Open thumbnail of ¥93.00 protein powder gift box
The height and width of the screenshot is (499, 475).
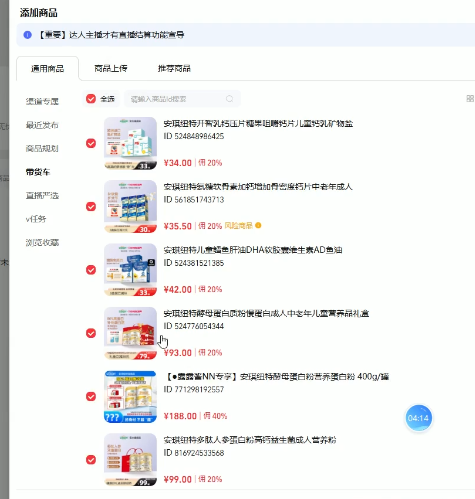pos(130,333)
